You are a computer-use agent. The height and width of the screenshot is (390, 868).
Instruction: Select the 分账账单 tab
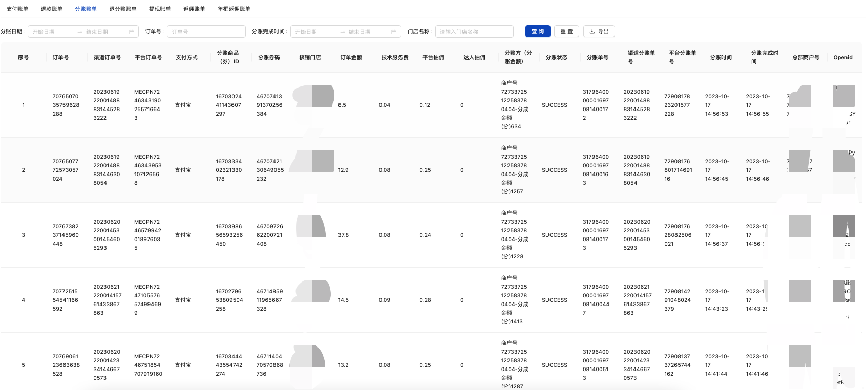pos(86,9)
